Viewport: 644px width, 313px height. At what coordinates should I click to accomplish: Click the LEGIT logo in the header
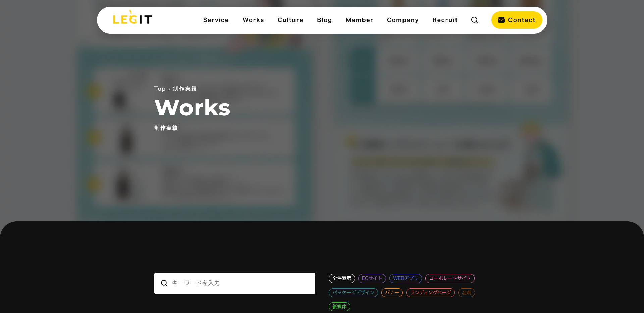tap(132, 19)
